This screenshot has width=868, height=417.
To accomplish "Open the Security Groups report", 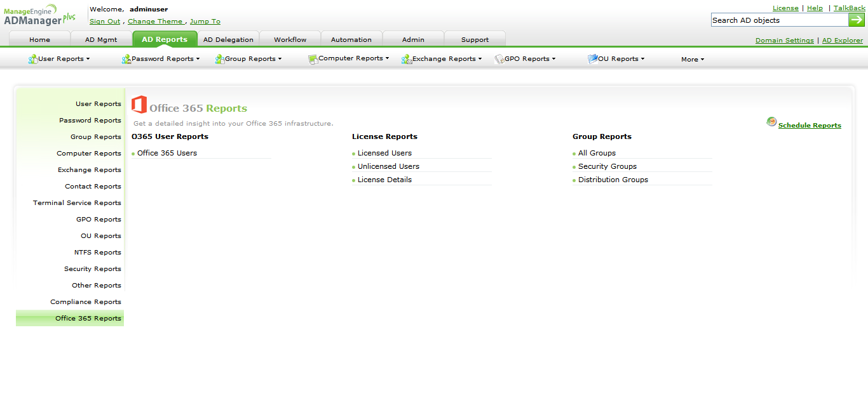I will coord(607,166).
